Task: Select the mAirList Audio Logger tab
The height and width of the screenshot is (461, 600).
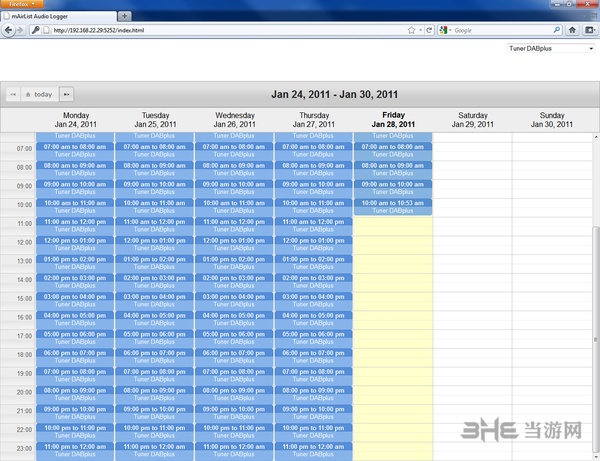Action: click(59, 16)
